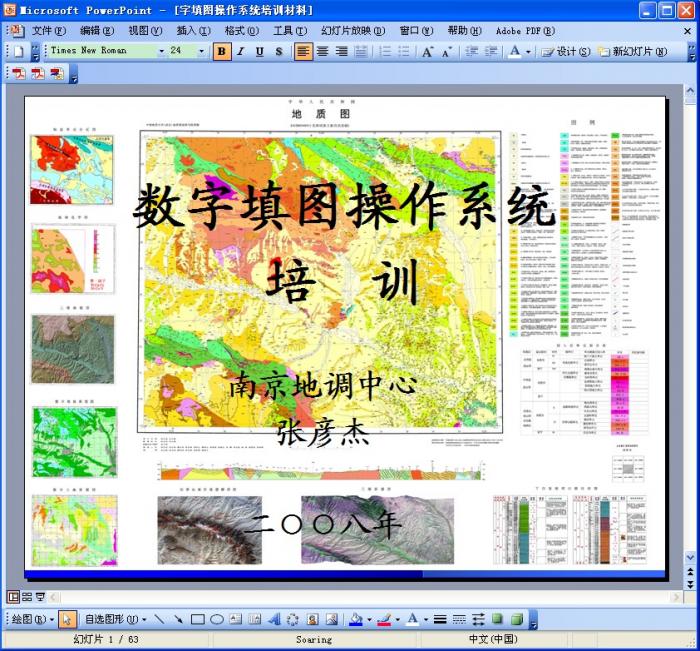Open the font size 24 dropdown
This screenshot has width=700, height=651.
coord(201,51)
